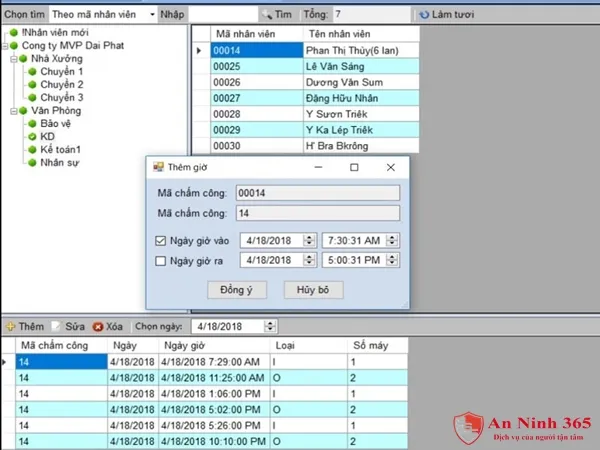Viewport: 600px width, 450px height.
Task: Collapse the Văn Phòng tree node
Action: 12,110
